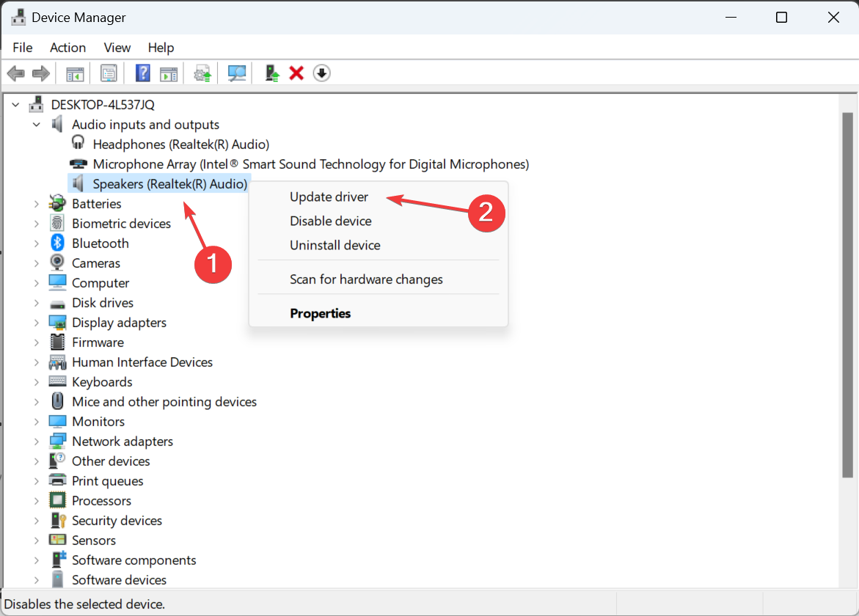Click the Forward arrow in the toolbar

[41, 73]
